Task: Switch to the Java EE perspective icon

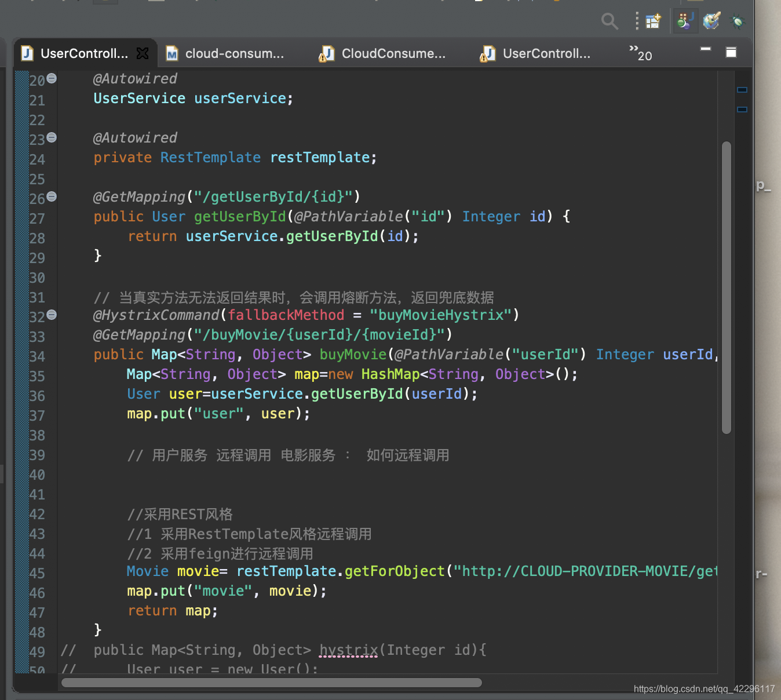Action: 685,21
